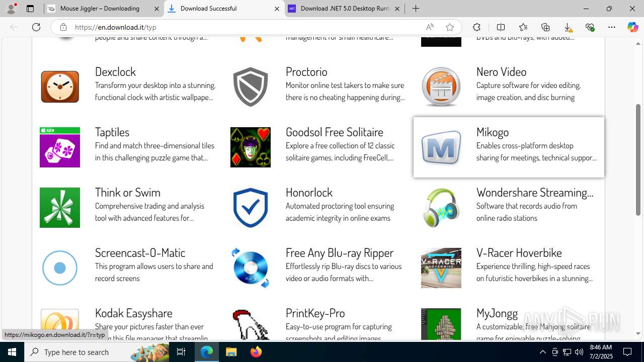Add this page to favorites
This screenshot has width=644, height=362.
tap(450, 27)
